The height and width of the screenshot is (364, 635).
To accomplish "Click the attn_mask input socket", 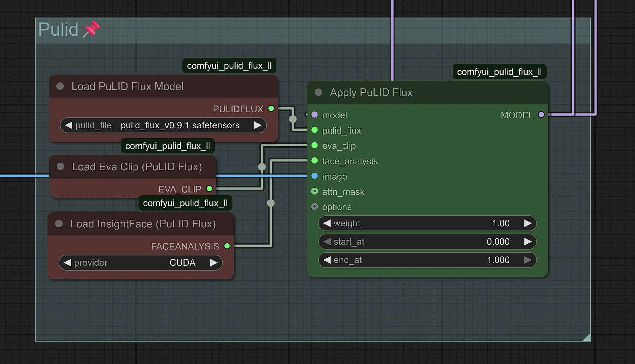I will (314, 191).
